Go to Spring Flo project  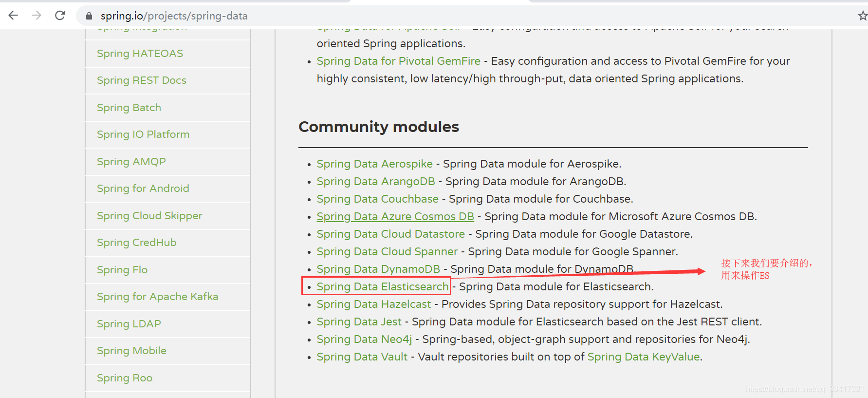[122, 270]
